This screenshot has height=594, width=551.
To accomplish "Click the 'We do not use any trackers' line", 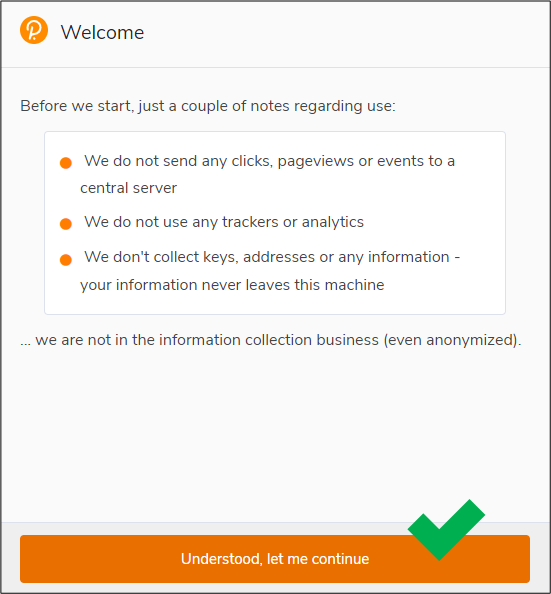I will point(224,222).
